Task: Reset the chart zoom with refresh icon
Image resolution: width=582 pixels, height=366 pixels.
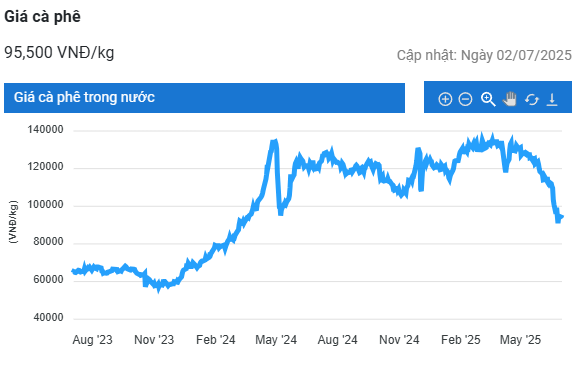Action: coord(532,99)
